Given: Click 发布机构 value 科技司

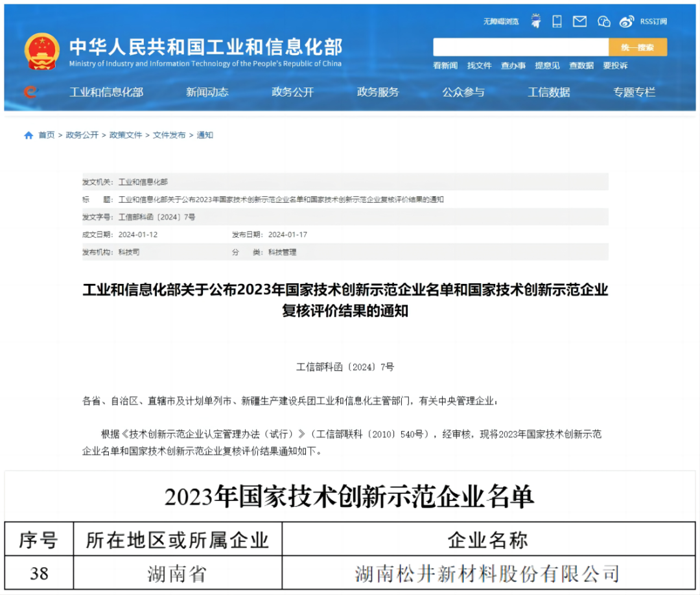Looking at the screenshot, I should point(129,252).
